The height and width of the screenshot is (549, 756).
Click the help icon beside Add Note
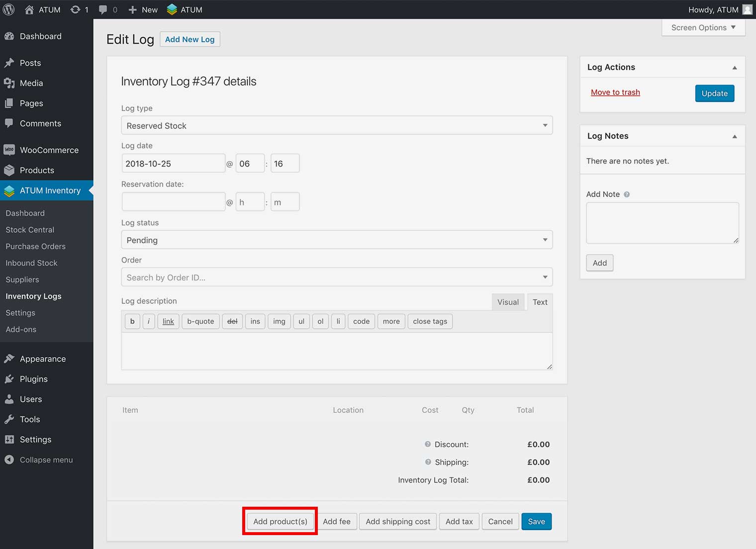point(627,194)
